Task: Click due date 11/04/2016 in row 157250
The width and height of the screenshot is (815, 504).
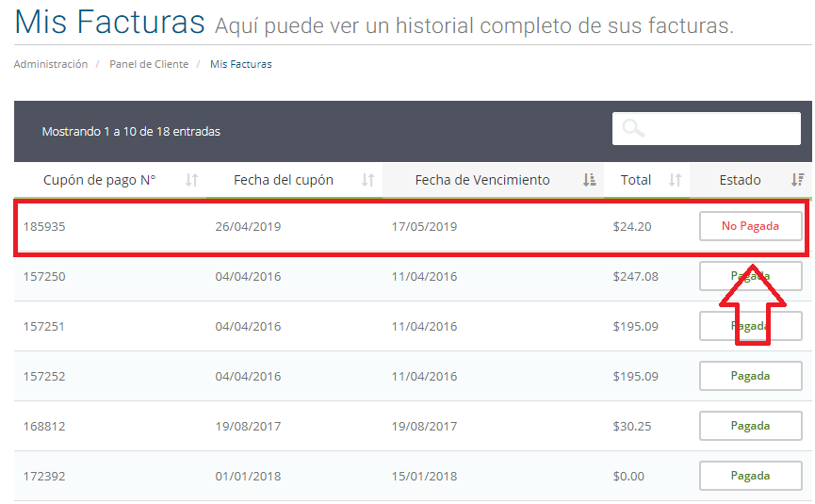Action: tap(424, 276)
